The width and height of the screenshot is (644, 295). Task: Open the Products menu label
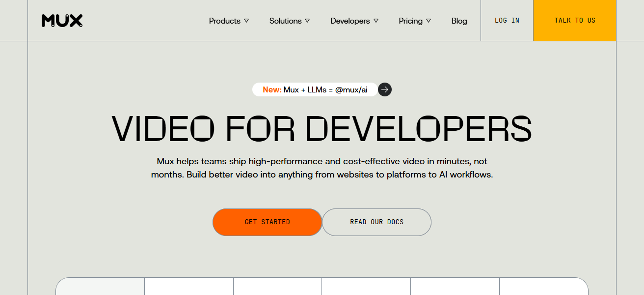[224, 21]
